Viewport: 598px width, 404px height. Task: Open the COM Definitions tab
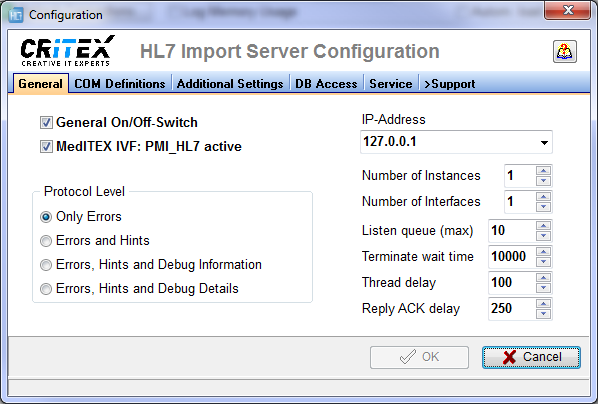click(120, 84)
